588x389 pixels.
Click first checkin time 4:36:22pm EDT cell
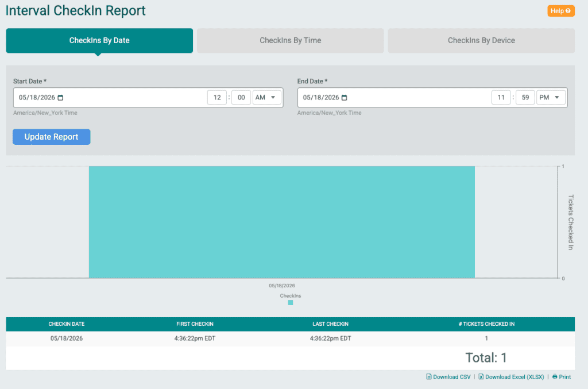click(x=195, y=338)
